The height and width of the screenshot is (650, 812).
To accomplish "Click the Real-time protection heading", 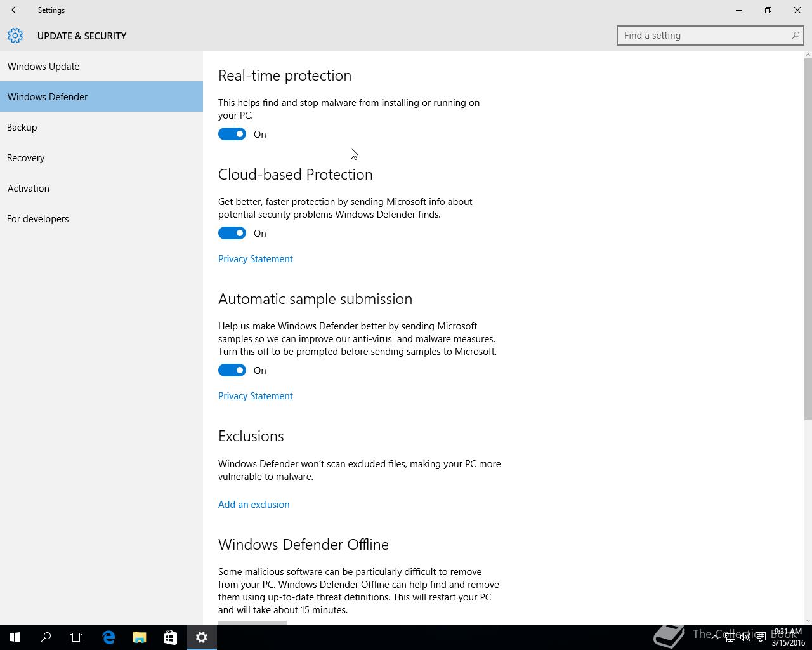I will [285, 76].
